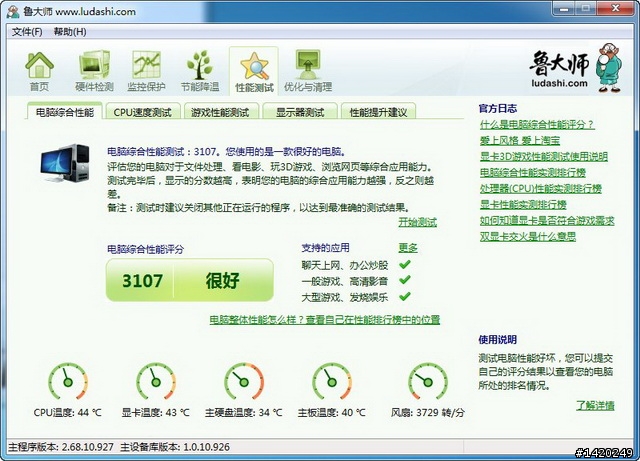Open 监控保护 monitoring icon
Screen dimensions: 640x461
click(146, 71)
